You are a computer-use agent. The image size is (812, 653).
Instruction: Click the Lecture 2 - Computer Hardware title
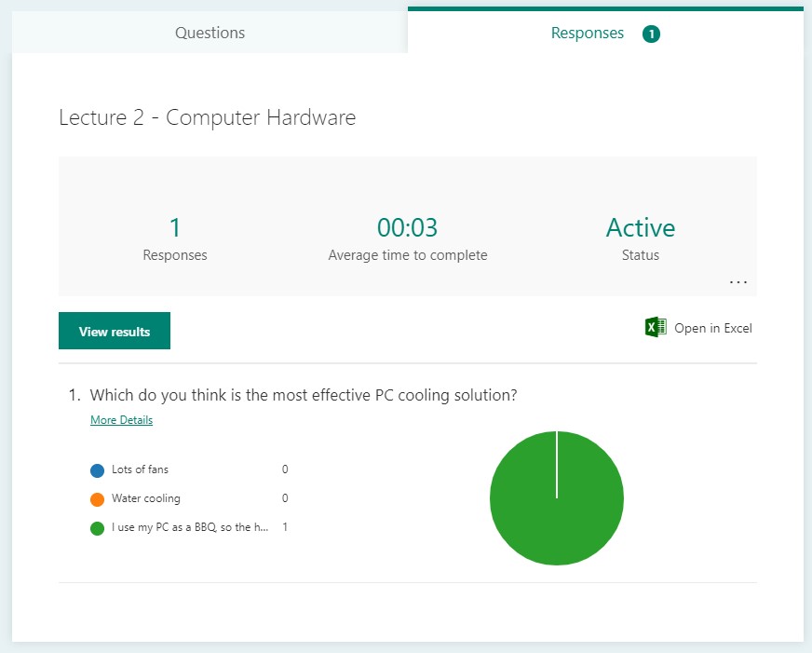(207, 117)
